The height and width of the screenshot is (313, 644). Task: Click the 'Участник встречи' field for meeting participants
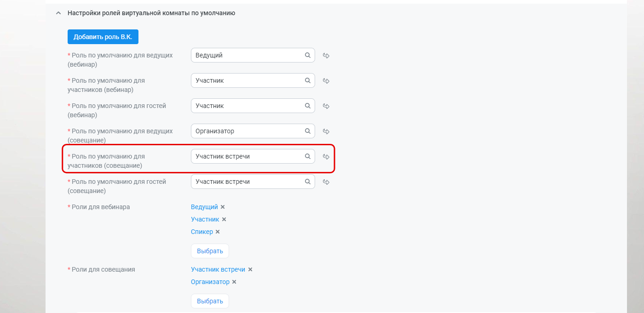253,156
